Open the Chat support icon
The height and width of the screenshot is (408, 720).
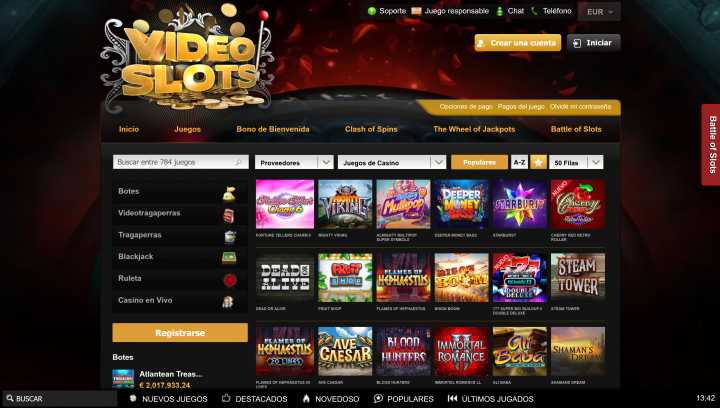click(x=500, y=11)
